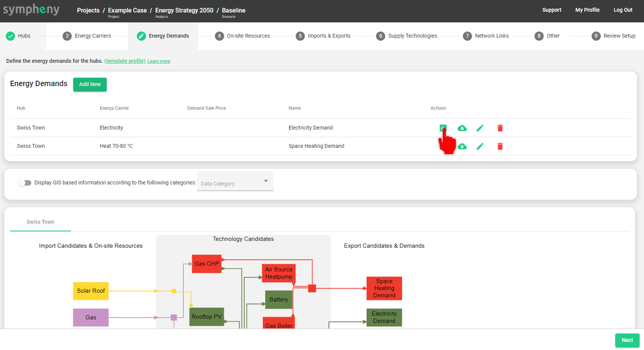Screen dimensions: 644x350
Task: Click the Sympheny logo
Action: coord(31,10)
